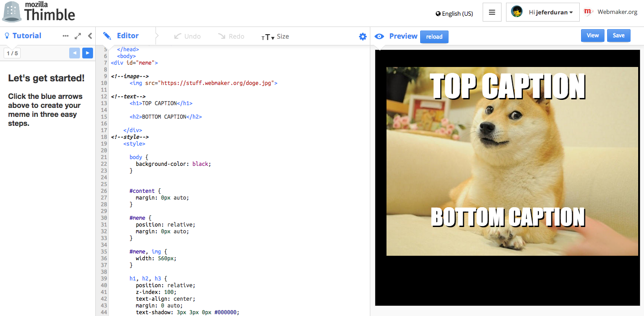Click the Preview eye icon
This screenshot has width=644, height=316.
(379, 36)
